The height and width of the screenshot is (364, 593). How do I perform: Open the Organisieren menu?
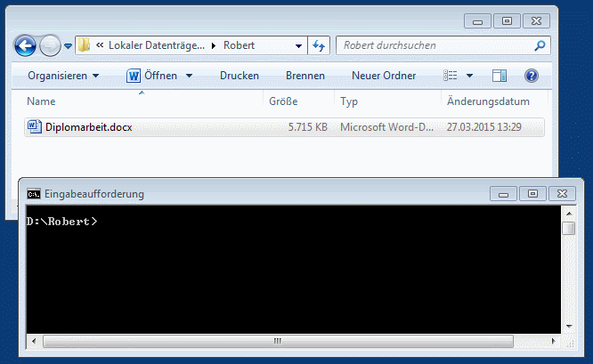(63, 76)
